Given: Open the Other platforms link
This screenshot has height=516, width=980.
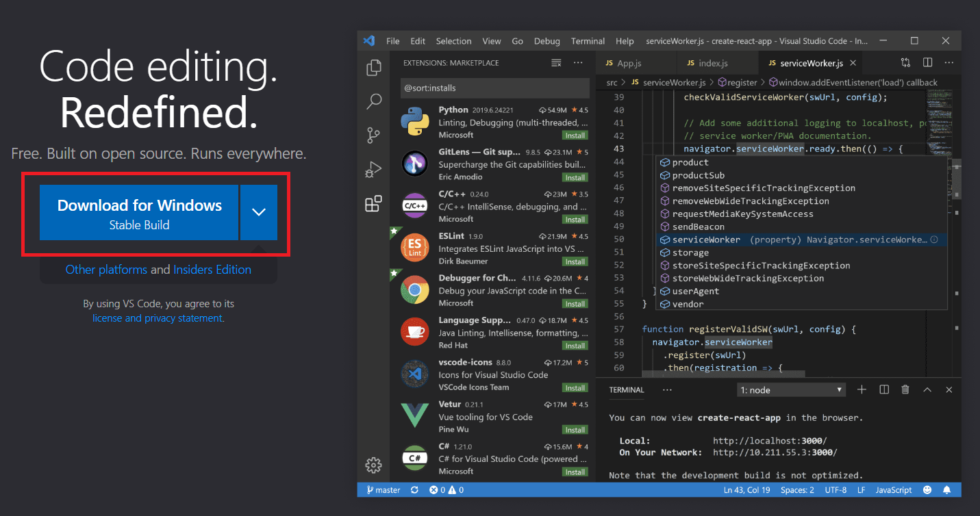Looking at the screenshot, I should pos(106,270).
